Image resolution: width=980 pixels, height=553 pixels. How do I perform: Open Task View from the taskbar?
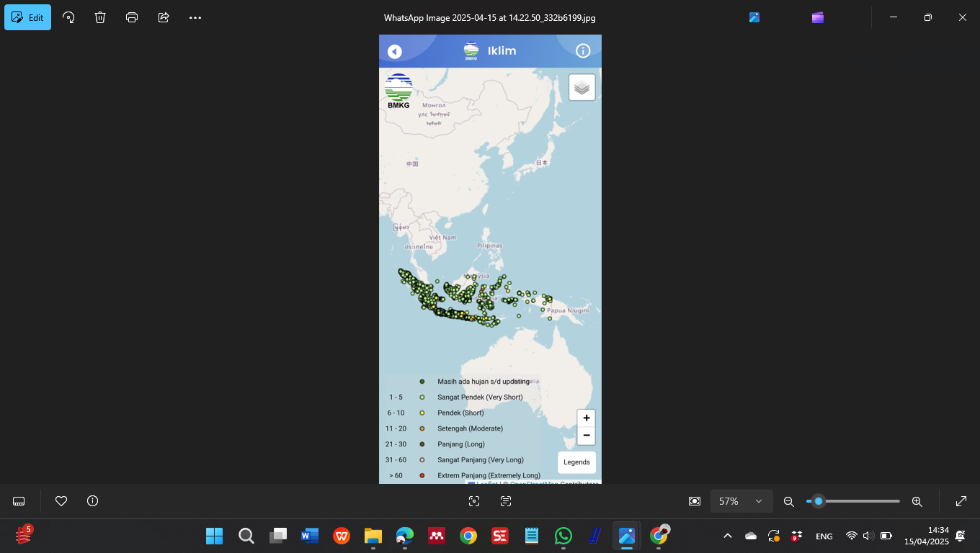[x=278, y=536]
